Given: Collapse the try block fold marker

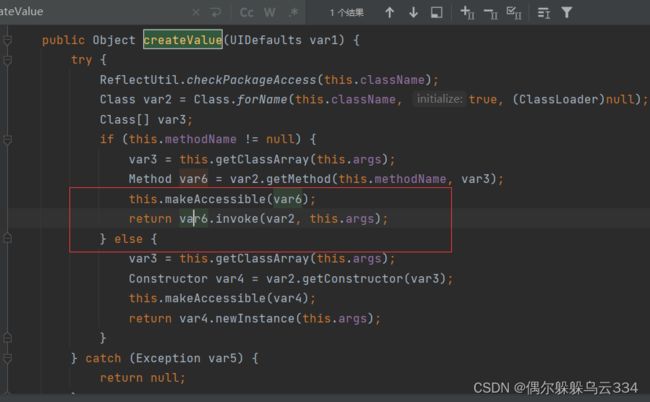Looking at the screenshot, I should tap(7, 60).
